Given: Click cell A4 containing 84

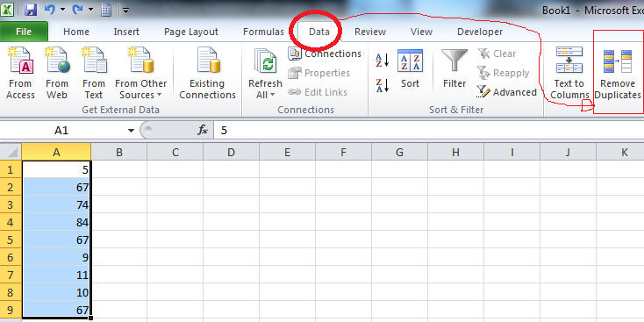Looking at the screenshot, I should [x=57, y=222].
